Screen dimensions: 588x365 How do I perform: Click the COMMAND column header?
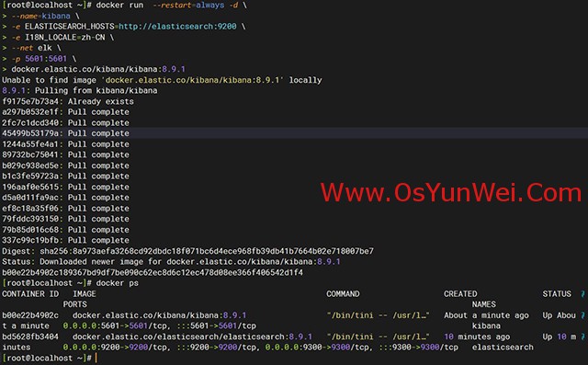tap(343, 294)
